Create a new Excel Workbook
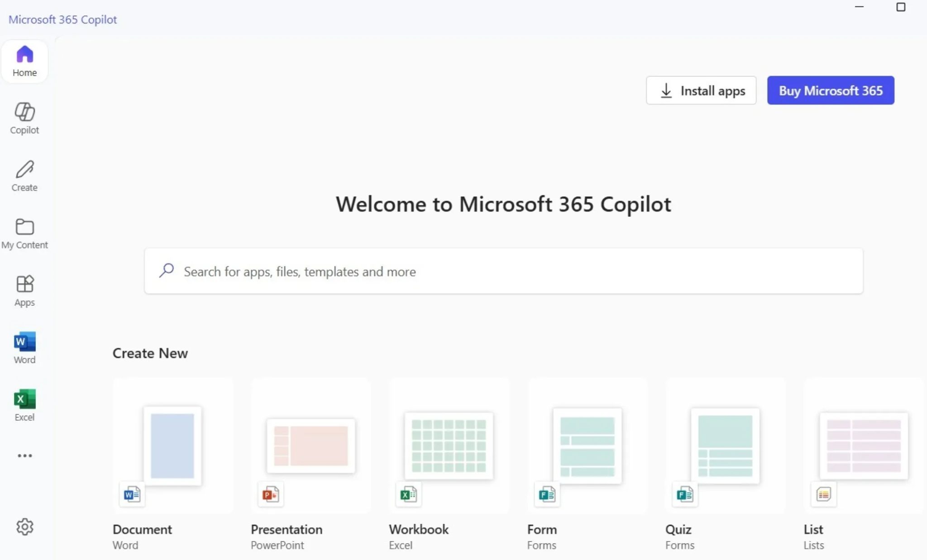Viewport: 927px width, 560px height. tap(449, 446)
